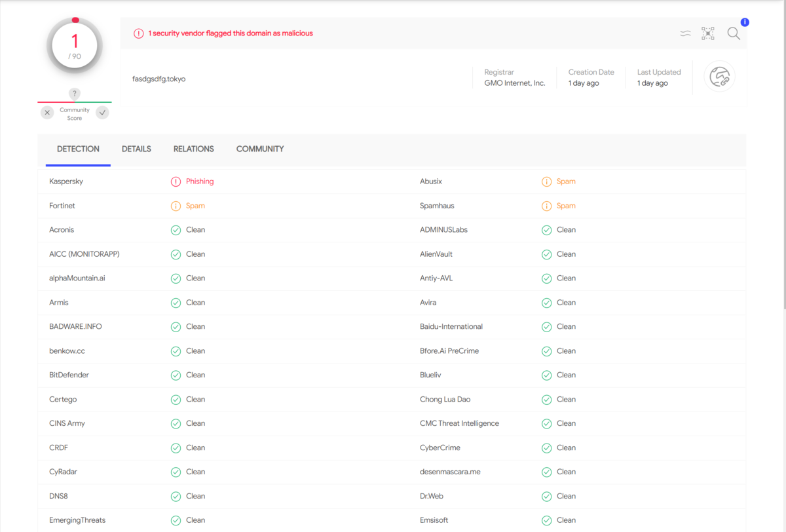Click Kaspersky phishing warning icon
The image size is (786, 532).
point(176,181)
